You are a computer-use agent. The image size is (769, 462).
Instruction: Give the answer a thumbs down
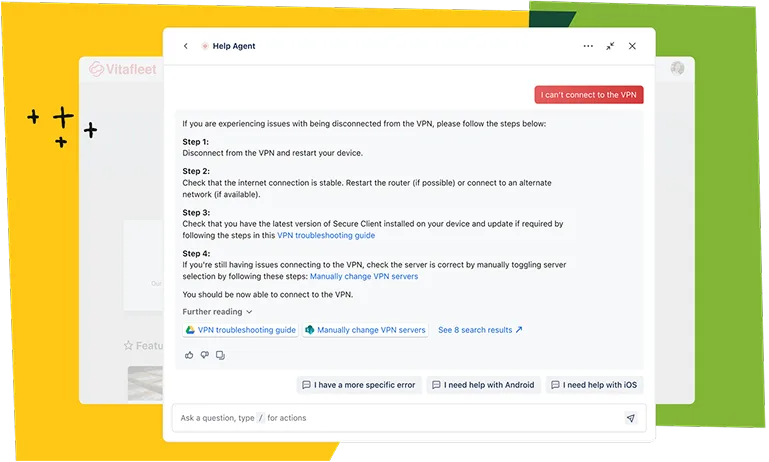tap(205, 355)
